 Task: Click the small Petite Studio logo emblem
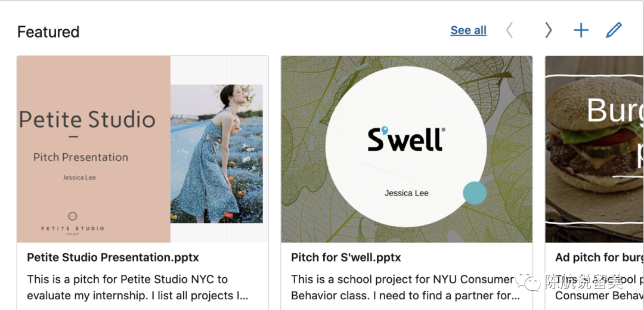tap(73, 216)
